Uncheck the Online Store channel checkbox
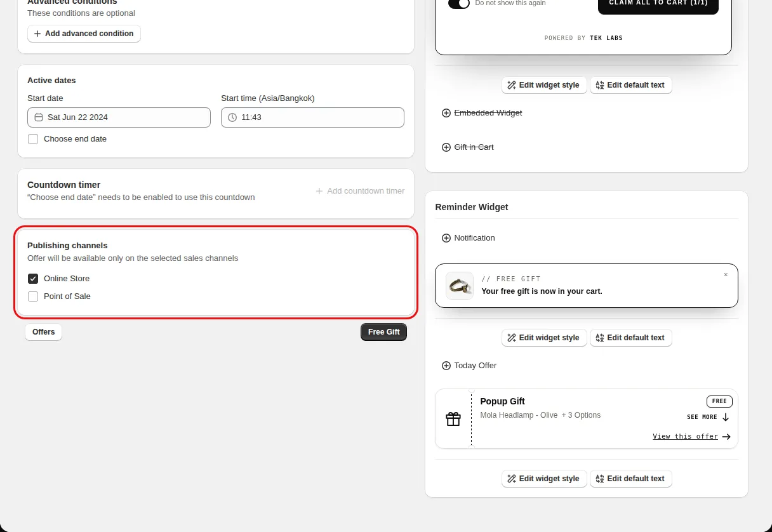This screenshot has height=532, width=772. pos(33,279)
